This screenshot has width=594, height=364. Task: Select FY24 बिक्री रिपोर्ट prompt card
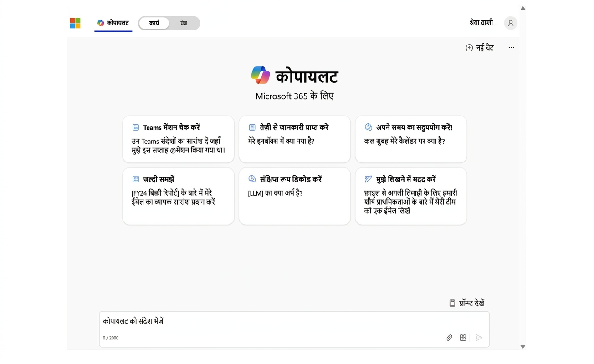pyautogui.click(x=178, y=196)
